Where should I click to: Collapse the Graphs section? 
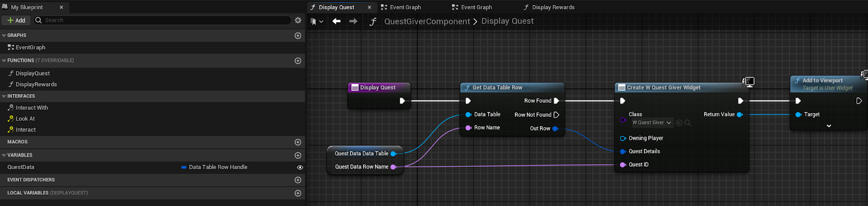[4, 35]
